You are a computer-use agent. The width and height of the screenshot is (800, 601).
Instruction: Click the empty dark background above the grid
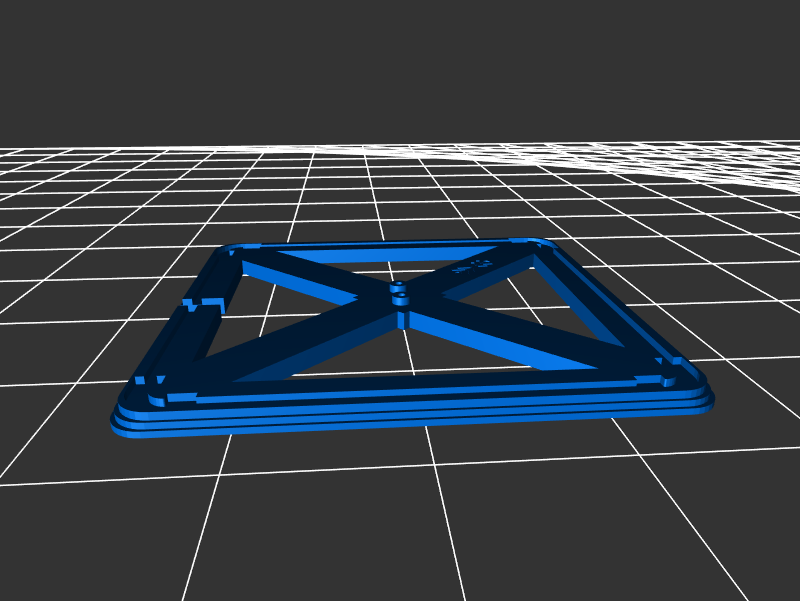click(400, 70)
